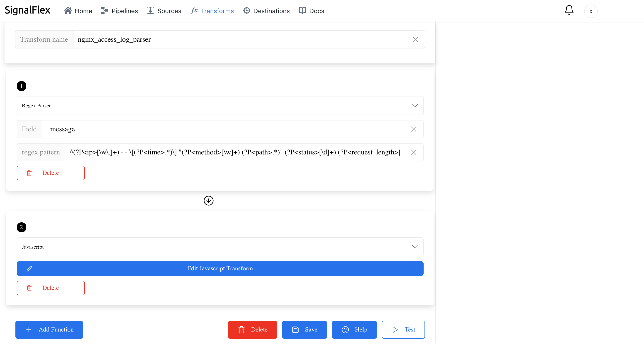Open the user avatar menu 'x'
Image resolution: width=644 pixels, height=346 pixels.
591,11
